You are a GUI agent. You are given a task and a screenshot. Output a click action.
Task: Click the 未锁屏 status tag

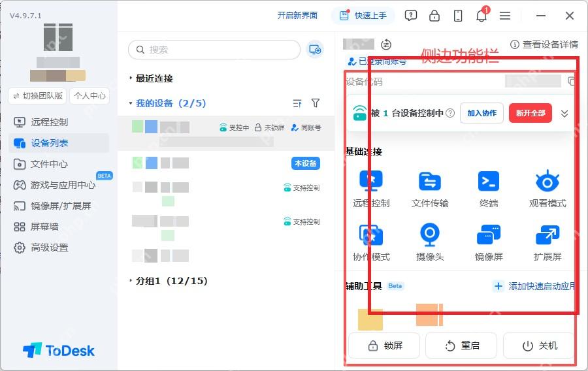(x=269, y=128)
